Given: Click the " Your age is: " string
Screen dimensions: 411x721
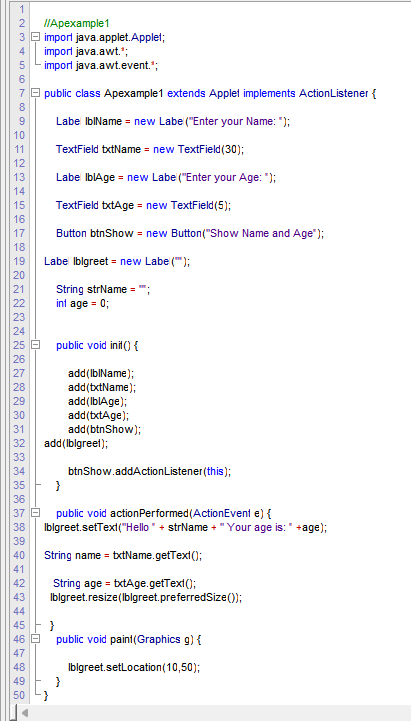Looking at the screenshot, I should click(257, 527).
